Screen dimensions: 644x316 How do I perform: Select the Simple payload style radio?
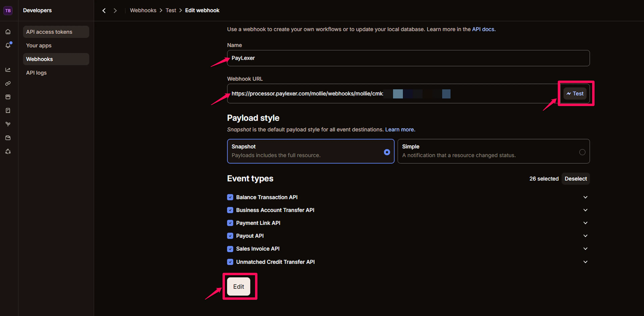pyautogui.click(x=582, y=152)
